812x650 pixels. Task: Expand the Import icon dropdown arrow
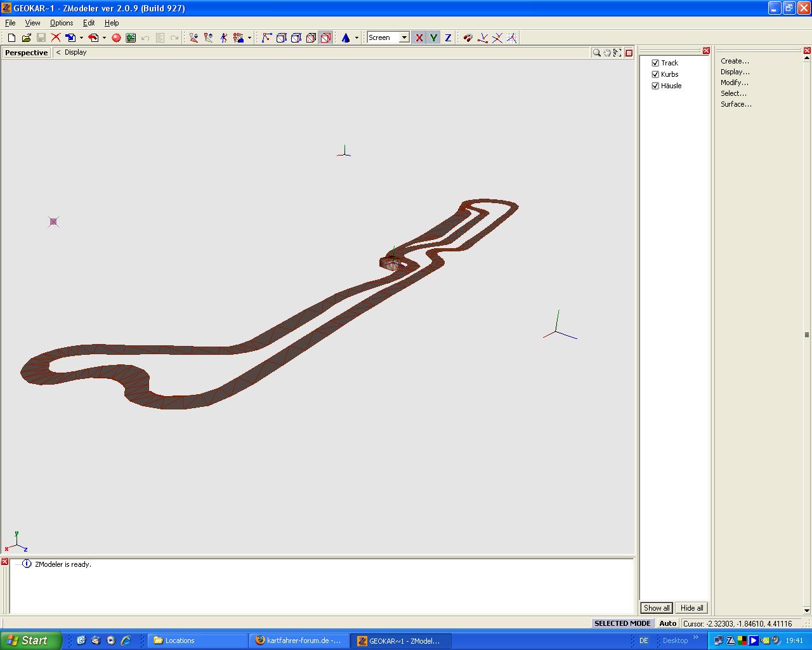point(81,38)
